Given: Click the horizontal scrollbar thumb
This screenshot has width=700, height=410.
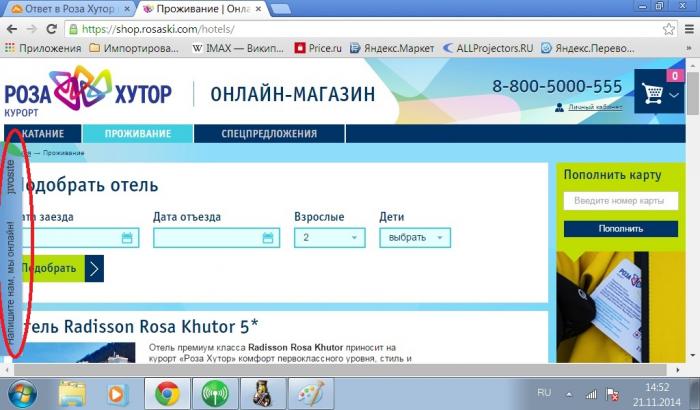Looking at the screenshot, I should tap(339, 370).
